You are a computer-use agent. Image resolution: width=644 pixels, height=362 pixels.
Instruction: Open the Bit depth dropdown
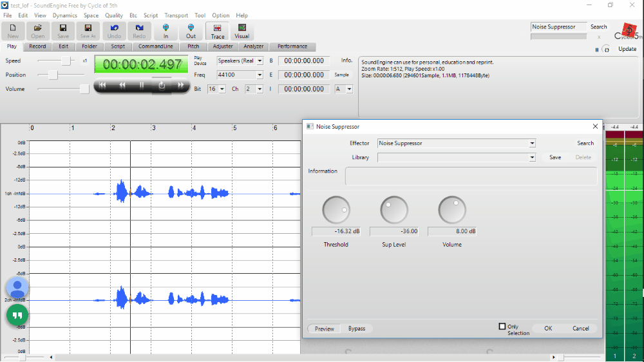222,89
